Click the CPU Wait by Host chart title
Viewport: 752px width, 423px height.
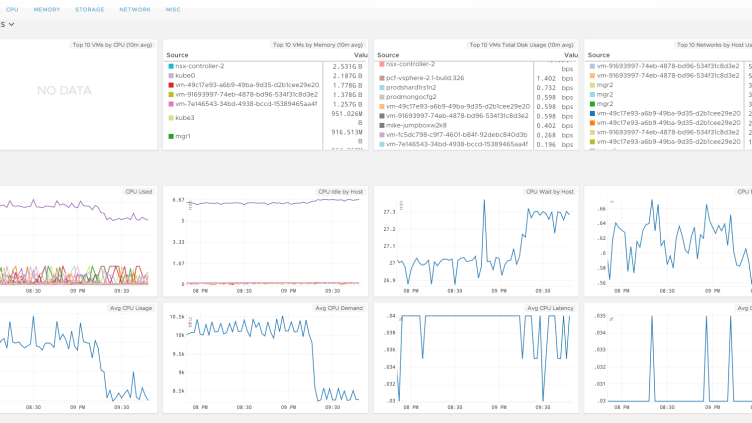click(549, 191)
